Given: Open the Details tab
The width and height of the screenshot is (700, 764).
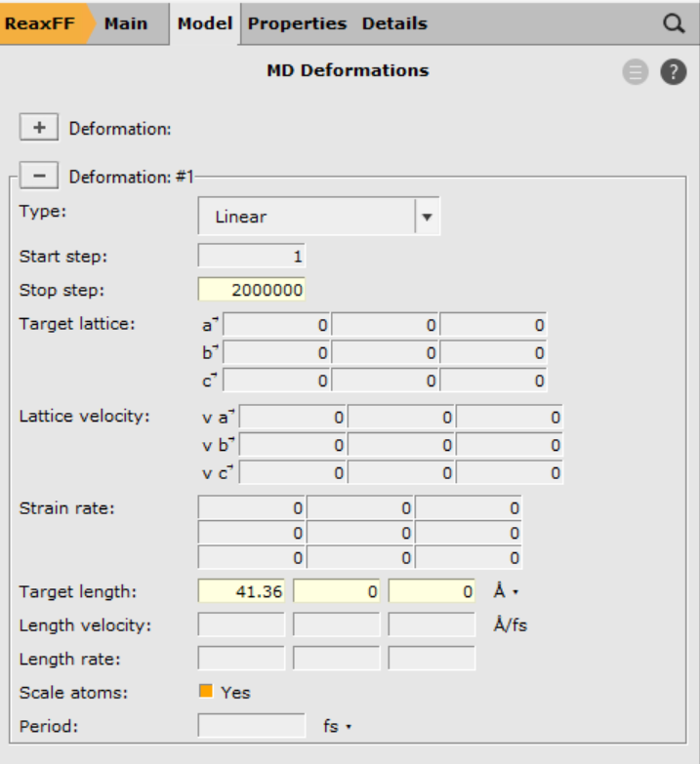Looking at the screenshot, I should click(x=394, y=23).
